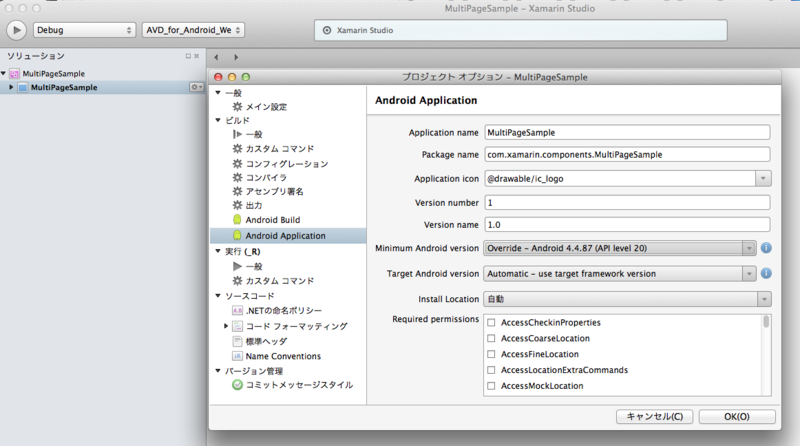800x446 pixels.
Task: Click the build 一般 icon under ビルド
Action: (x=237, y=134)
